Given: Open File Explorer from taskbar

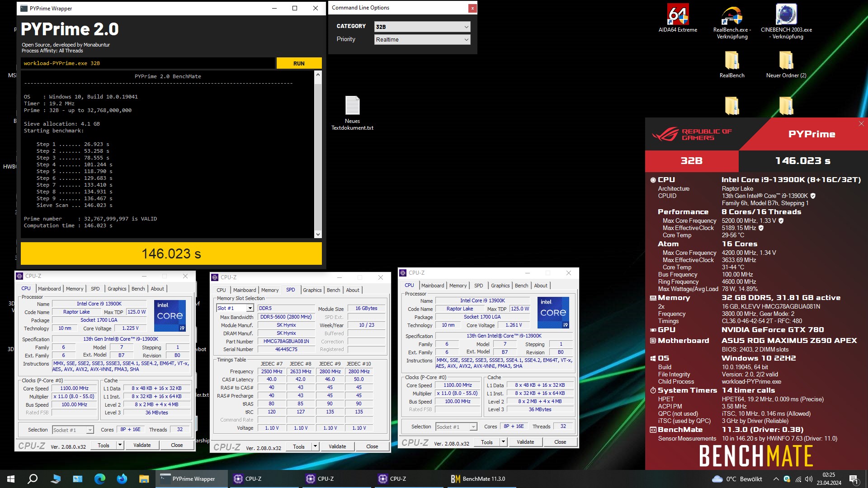Looking at the screenshot, I should coord(144,479).
